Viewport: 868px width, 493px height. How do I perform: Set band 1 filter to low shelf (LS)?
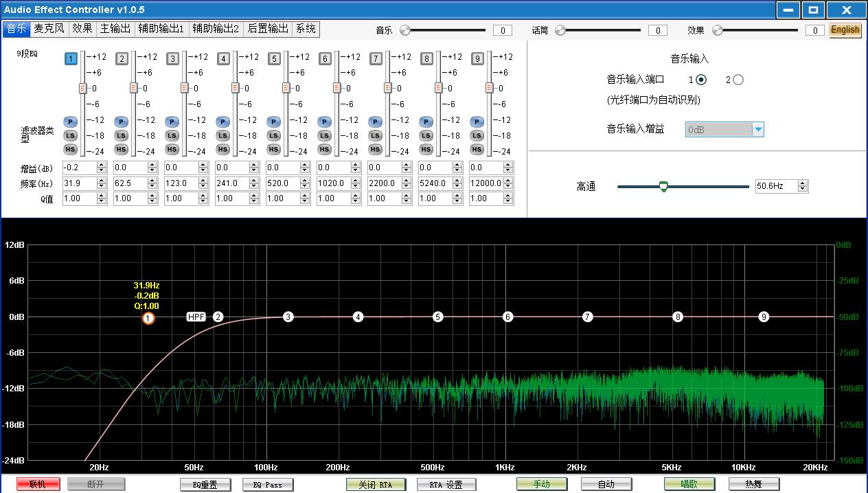tap(70, 135)
